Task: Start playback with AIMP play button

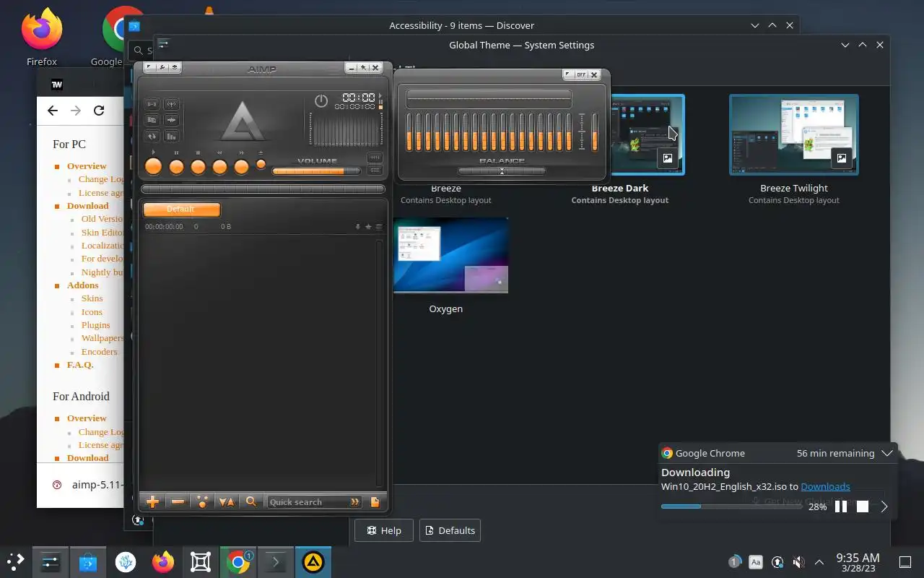Action: 154,167
